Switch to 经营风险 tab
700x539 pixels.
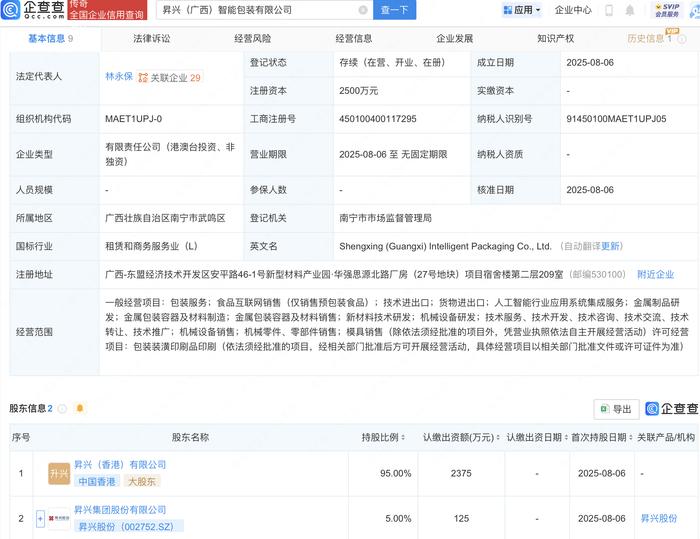(253, 39)
